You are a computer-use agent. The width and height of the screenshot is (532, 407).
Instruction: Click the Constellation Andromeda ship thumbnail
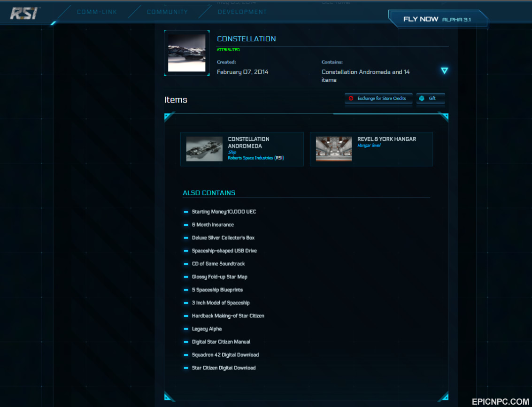(x=204, y=149)
